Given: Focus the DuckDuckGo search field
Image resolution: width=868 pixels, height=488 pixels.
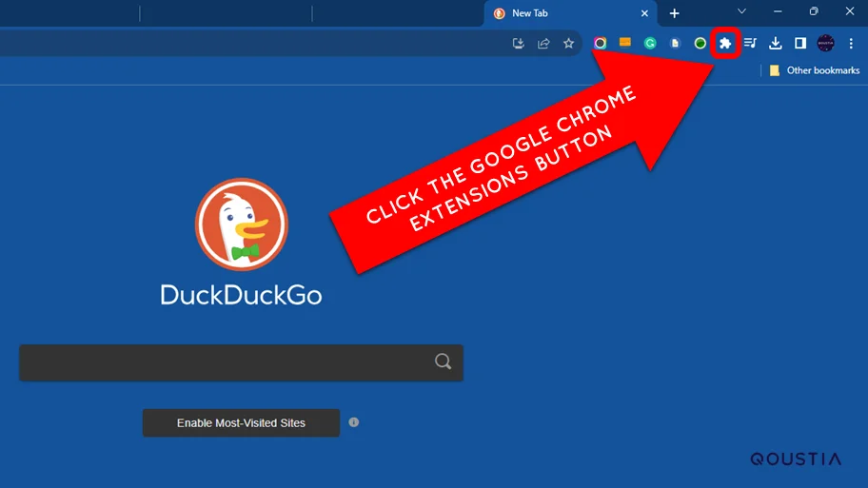Looking at the screenshot, I should (x=242, y=362).
